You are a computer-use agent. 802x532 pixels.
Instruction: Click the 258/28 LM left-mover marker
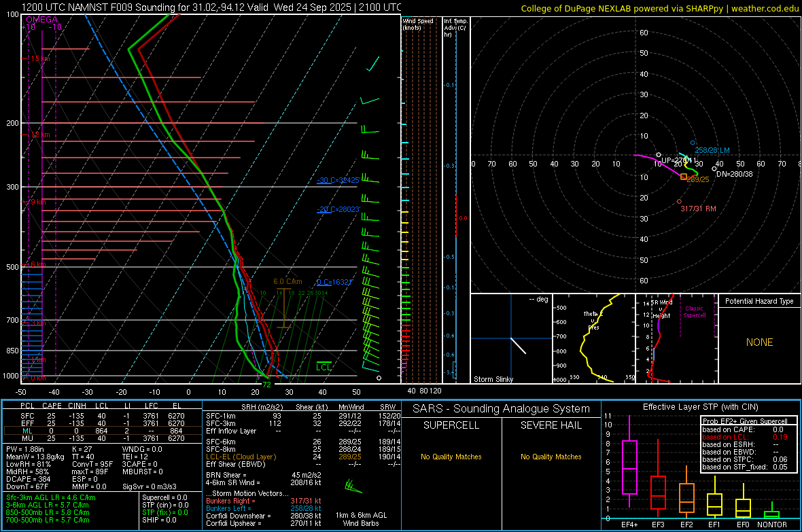pos(693,143)
